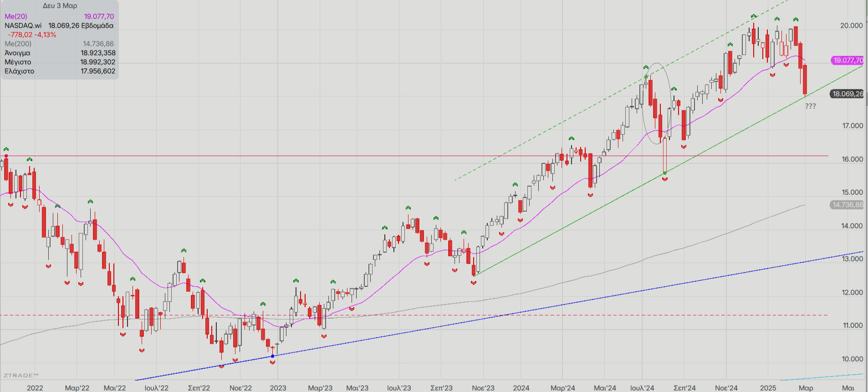Viewport: 868px width, 392px height.
Task: Click the magenta 19.077,70 price tag on the axis
Action: (x=847, y=60)
